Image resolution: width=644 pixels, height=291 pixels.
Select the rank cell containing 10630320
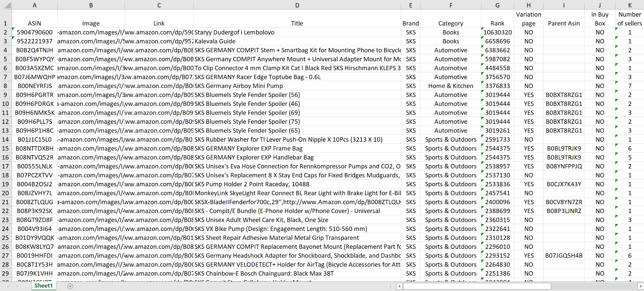[x=497, y=32]
